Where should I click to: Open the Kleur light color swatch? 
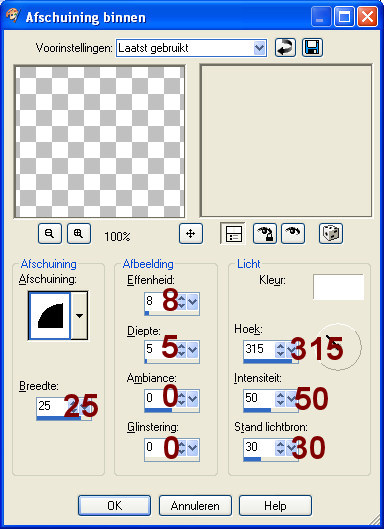[x=338, y=287]
